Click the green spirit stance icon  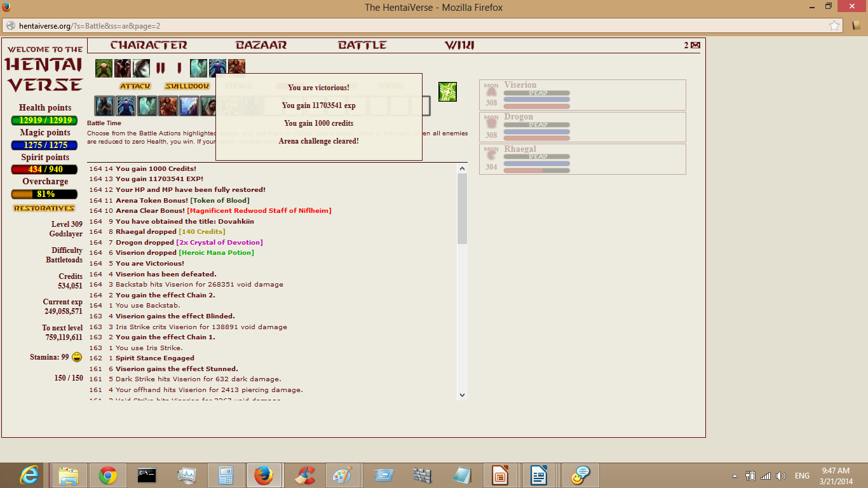(x=447, y=91)
